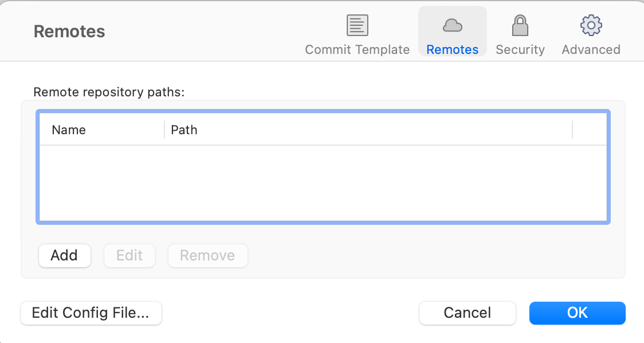
Task: Click the greyed-out Edit button
Action: click(x=129, y=256)
